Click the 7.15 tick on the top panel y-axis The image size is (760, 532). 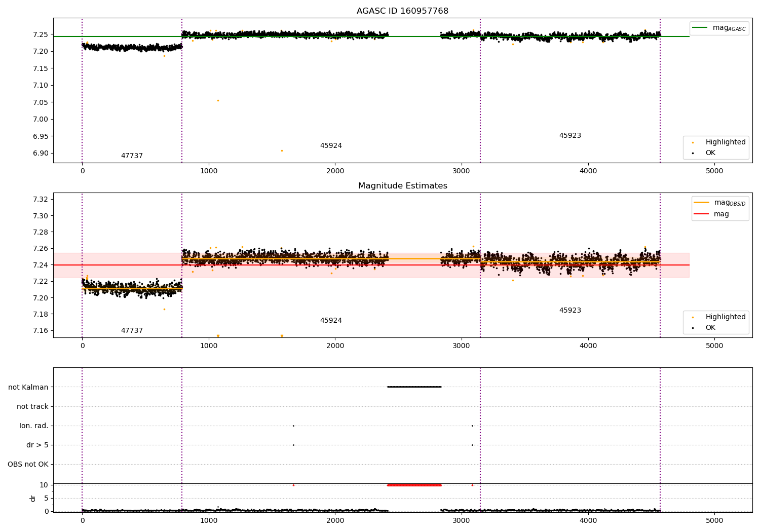coord(40,68)
